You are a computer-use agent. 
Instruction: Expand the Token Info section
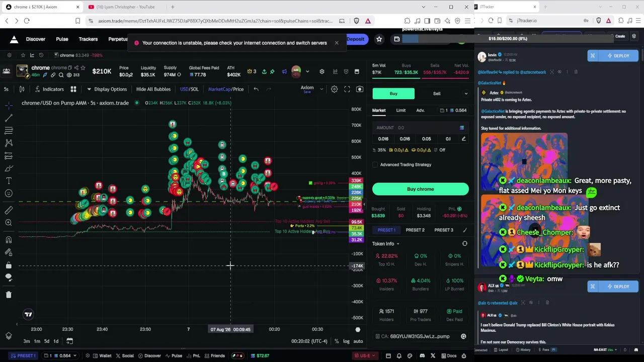pyautogui.click(x=386, y=244)
